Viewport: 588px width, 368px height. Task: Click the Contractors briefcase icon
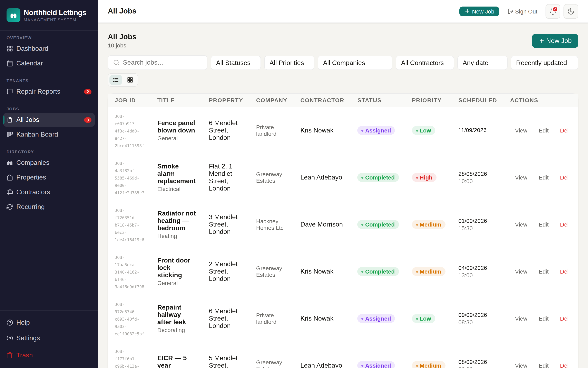[10, 192]
